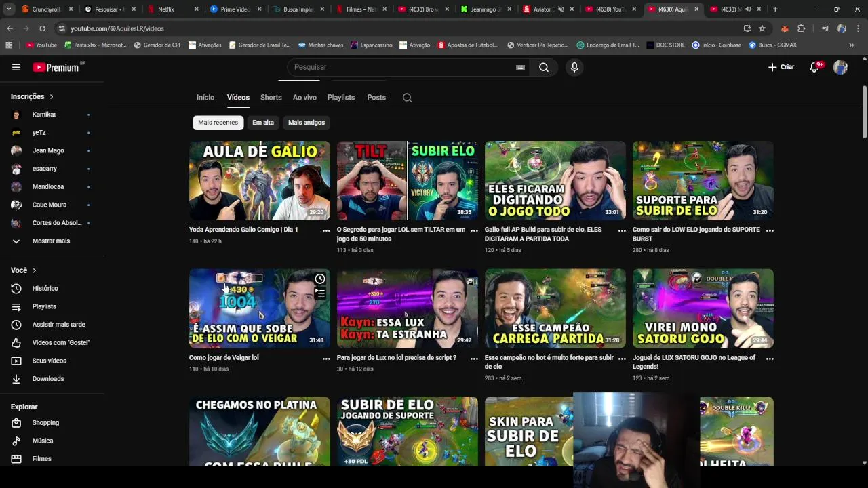Open TILT SUBIR ELO video thumbnail

[x=408, y=180]
